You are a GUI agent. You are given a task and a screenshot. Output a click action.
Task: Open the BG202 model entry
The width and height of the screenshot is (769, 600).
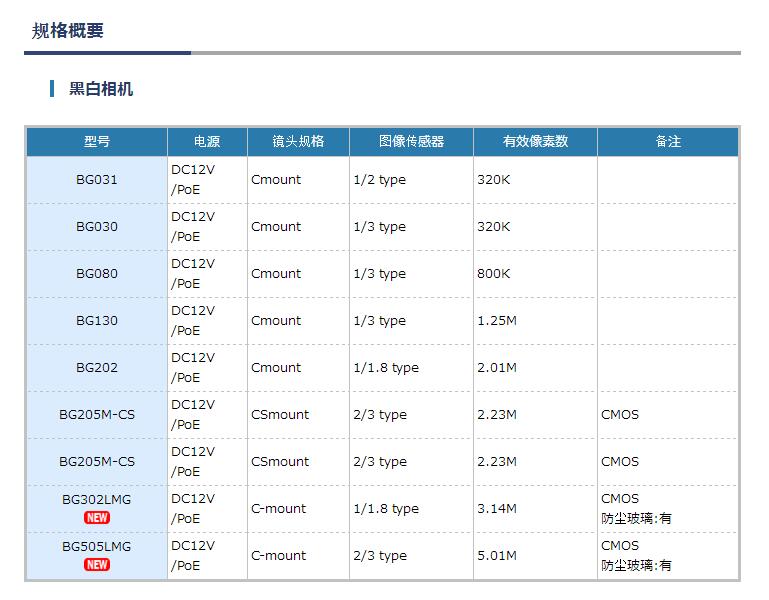click(x=97, y=368)
